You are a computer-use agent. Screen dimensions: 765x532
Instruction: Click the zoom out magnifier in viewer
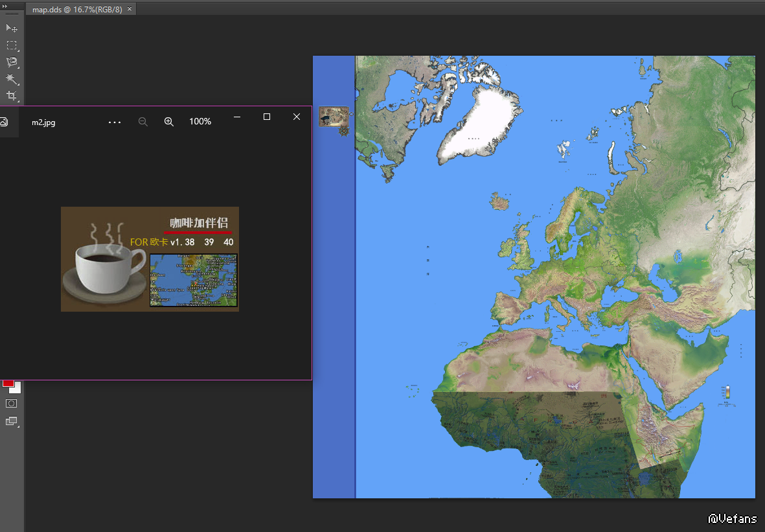coord(143,122)
